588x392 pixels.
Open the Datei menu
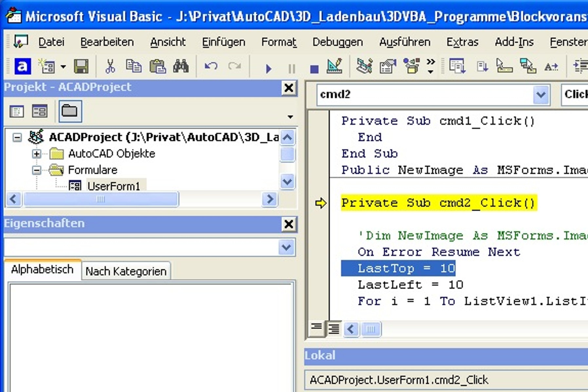(51, 42)
